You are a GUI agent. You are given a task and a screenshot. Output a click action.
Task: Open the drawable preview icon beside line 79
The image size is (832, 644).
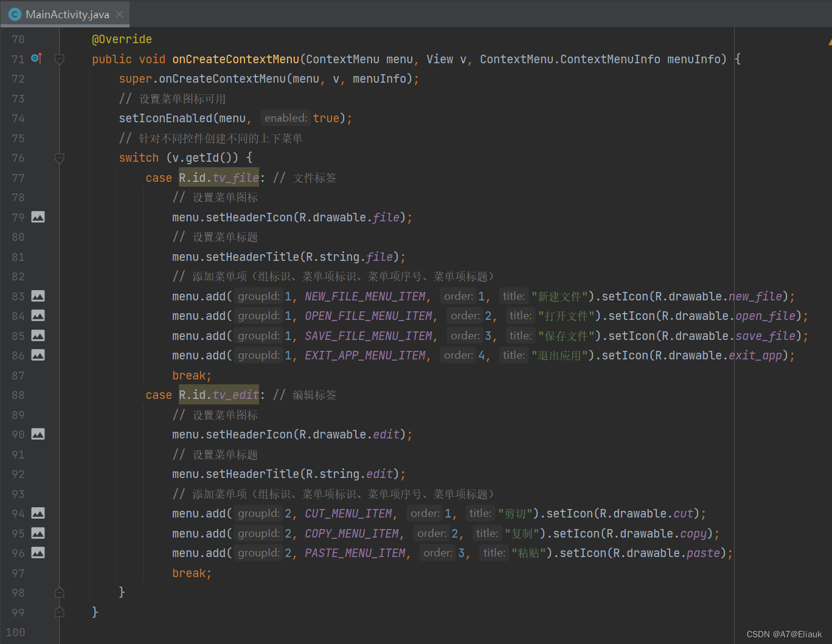(x=38, y=216)
